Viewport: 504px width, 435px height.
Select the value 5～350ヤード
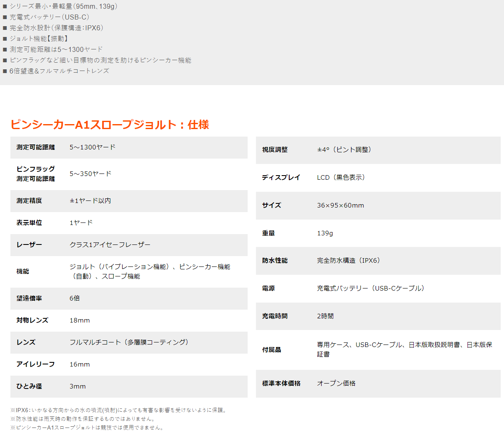(x=91, y=174)
